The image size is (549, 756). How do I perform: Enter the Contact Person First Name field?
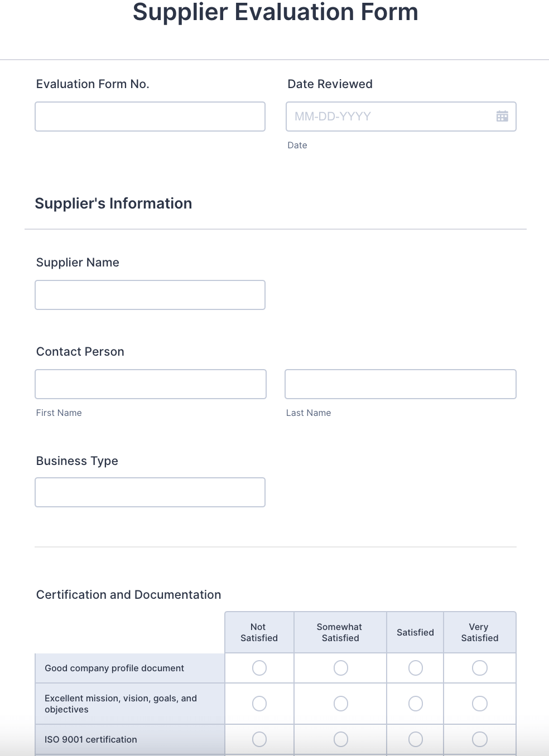(150, 384)
